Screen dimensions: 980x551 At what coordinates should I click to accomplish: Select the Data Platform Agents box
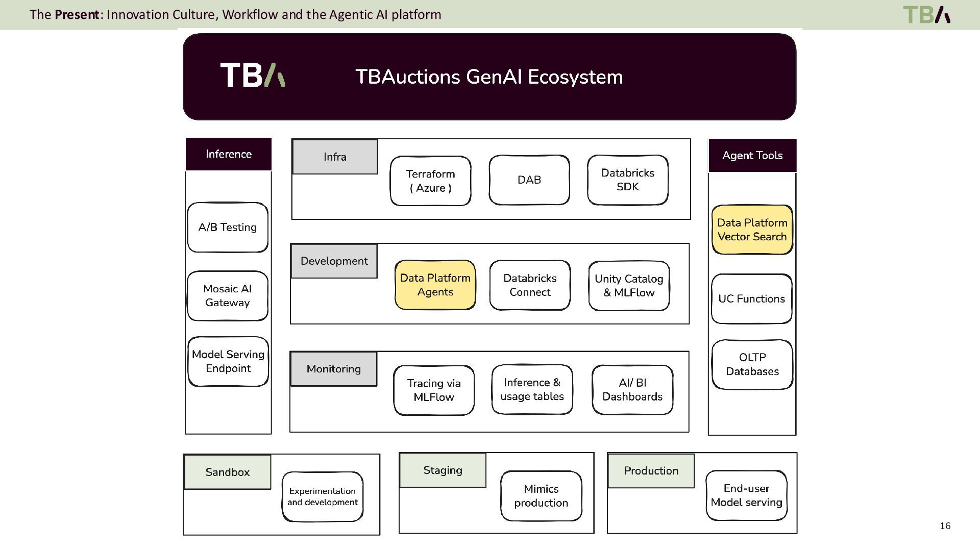point(435,285)
